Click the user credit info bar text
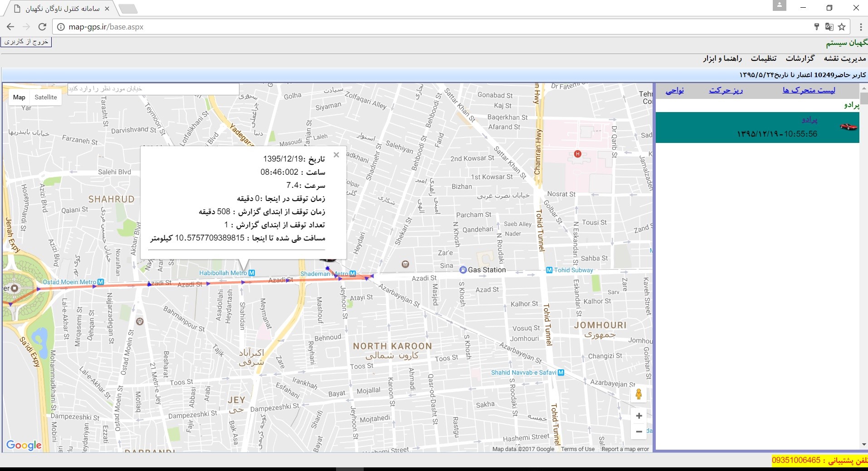 point(802,75)
